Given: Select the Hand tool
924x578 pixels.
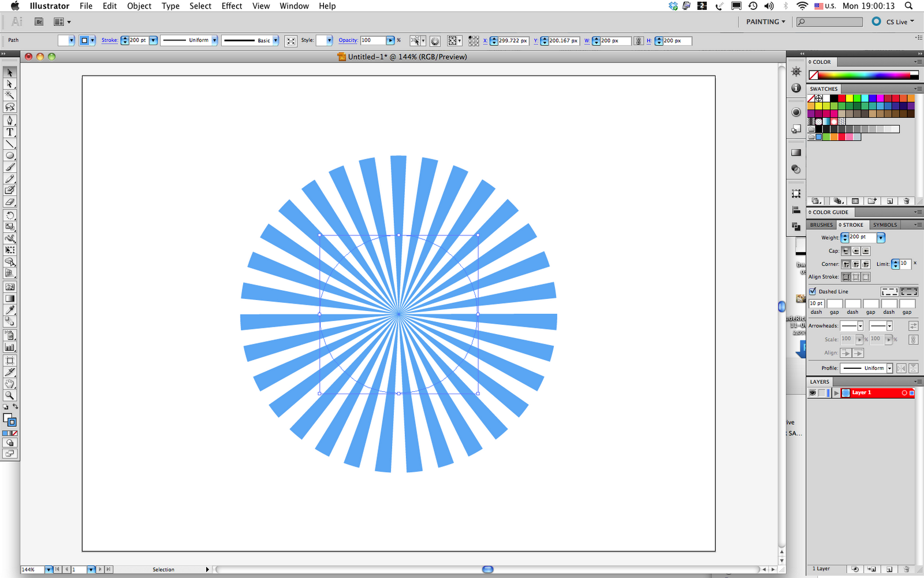Looking at the screenshot, I should pyautogui.click(x=10, y=384).
